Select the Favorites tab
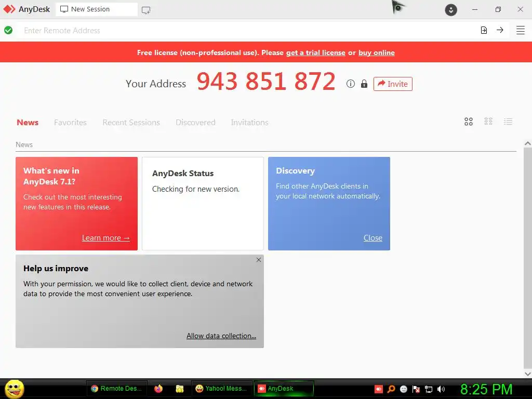Viewport: 532px width, 399px height. pos(70,123)
